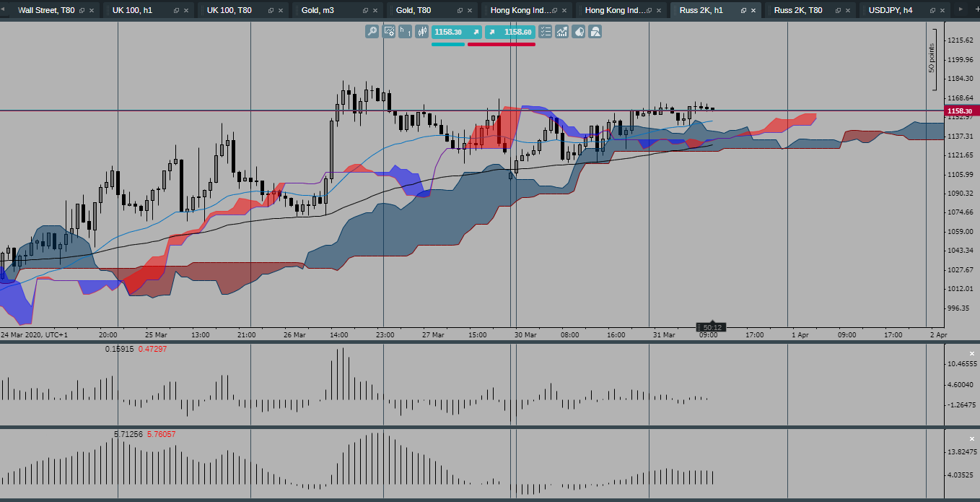The image size is (980, 502).
Task: Click lower indicator value 5.71256
Action: [x=128, y=435]
